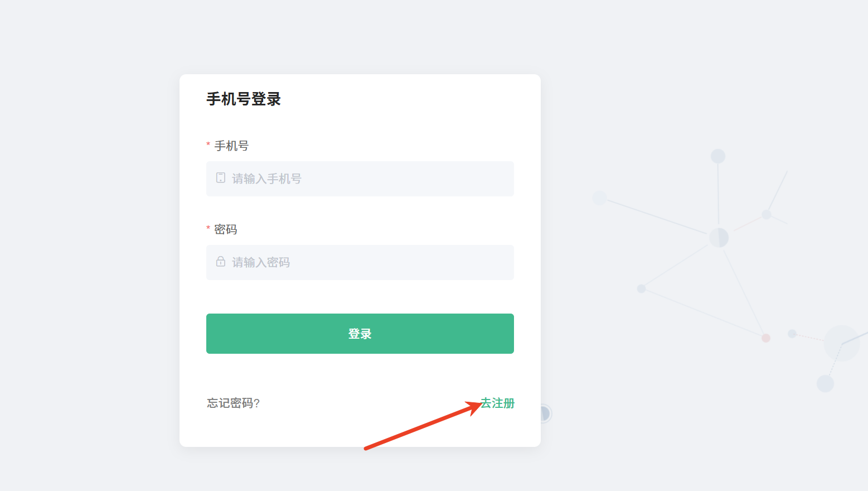The height and width of the screenshot is (491, 868).
Task: Click the red arrow annotation shaft
Action: pos(418,427)
